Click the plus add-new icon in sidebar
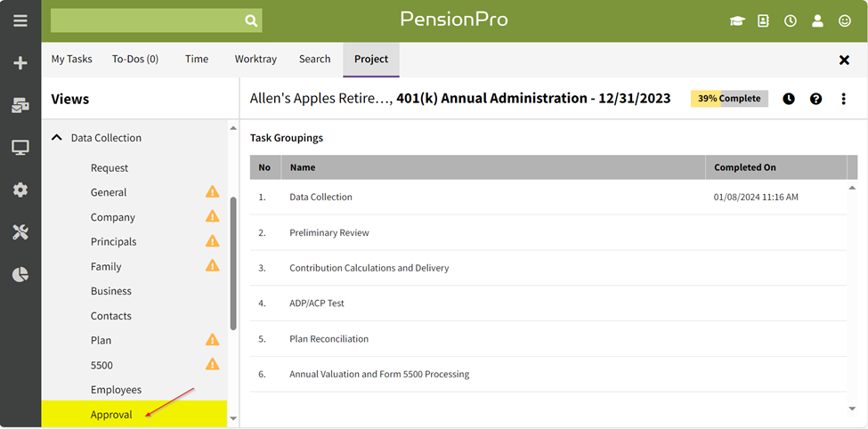Screen dimensions: 868x429 pyautogui.click(x=20, y=63)
